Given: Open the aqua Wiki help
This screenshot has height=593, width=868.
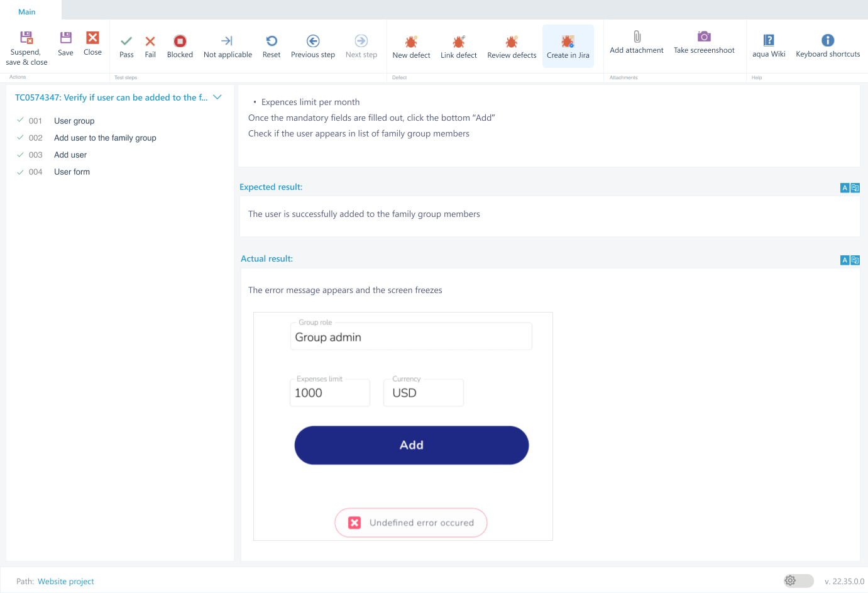Looking at the screenshot, I should pos(769,45).
